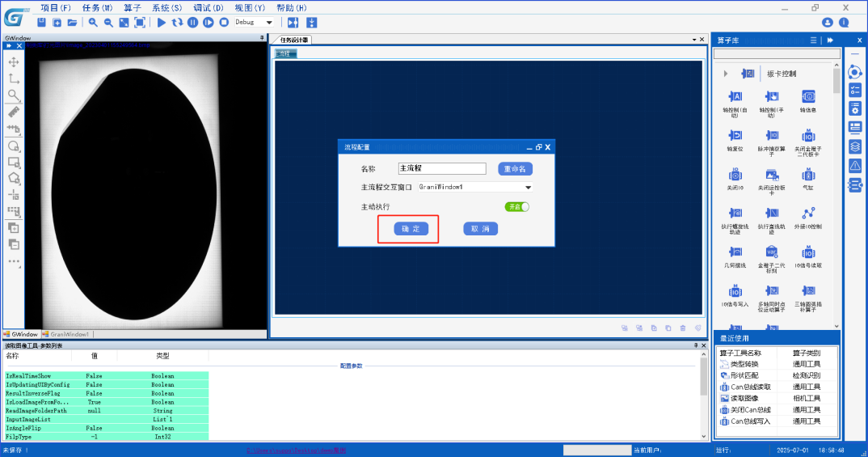
Task: Open the 任务(W) menu
Action: point(98,8)
